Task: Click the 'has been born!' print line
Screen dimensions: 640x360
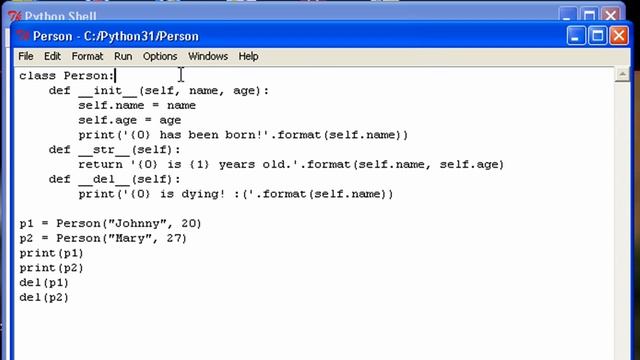Action: [243, 135]
